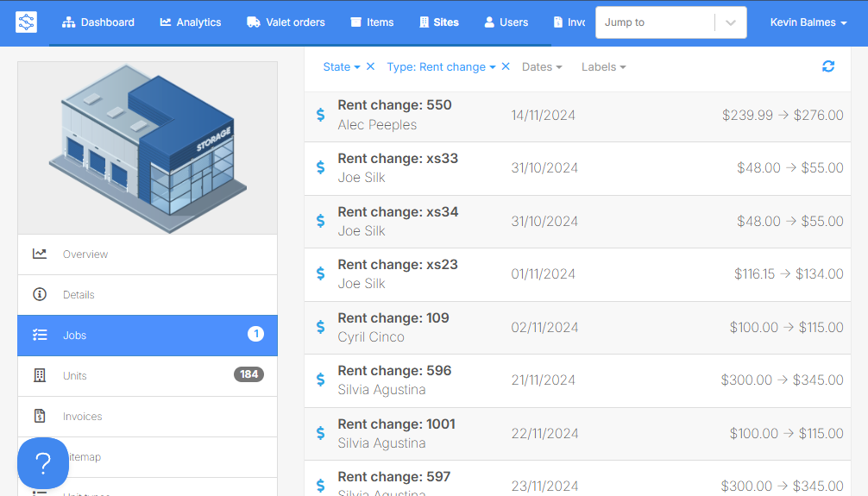Click the Jobs count badge 1
Image resolution: width=868 pixels, height=496 pixels.
click(x=255, y=334)
